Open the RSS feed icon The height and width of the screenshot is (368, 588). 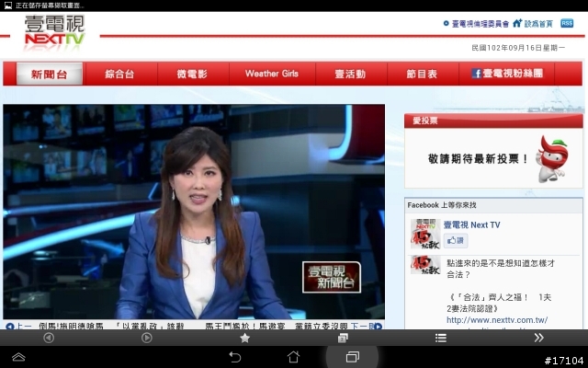pyautogui.click(x=567, y=23)
